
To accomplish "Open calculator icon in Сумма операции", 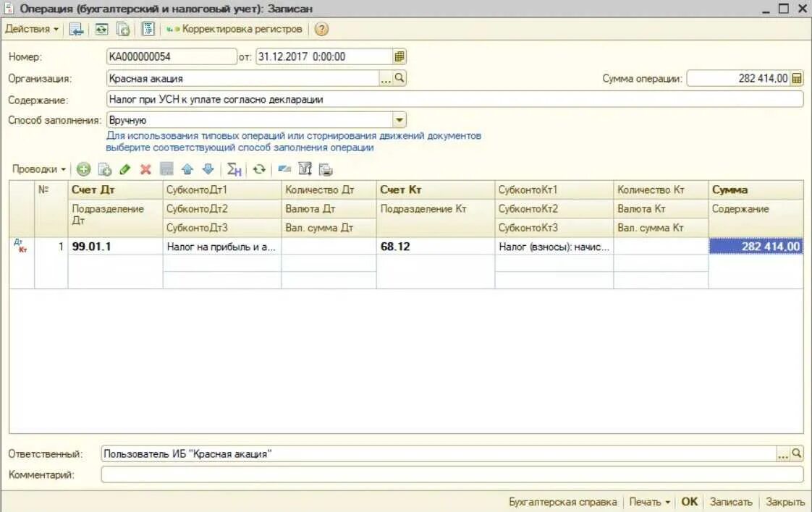I will (x=797, y=79).
